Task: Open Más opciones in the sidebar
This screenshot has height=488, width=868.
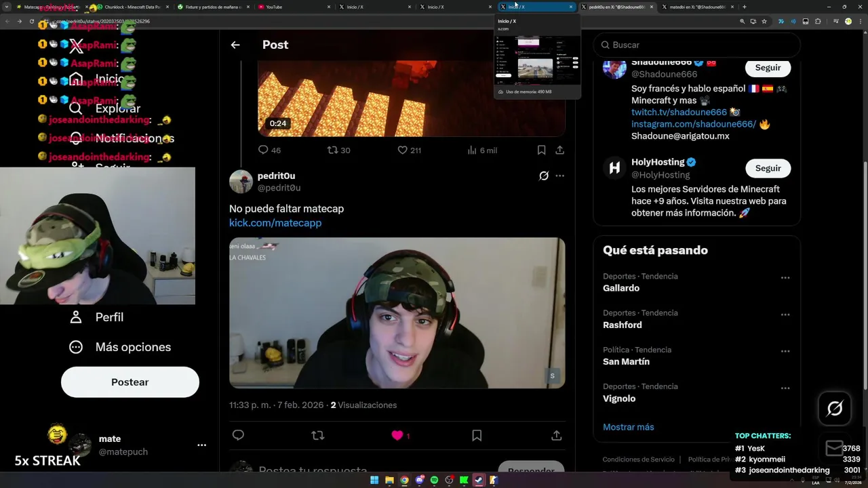Action: 119,347
